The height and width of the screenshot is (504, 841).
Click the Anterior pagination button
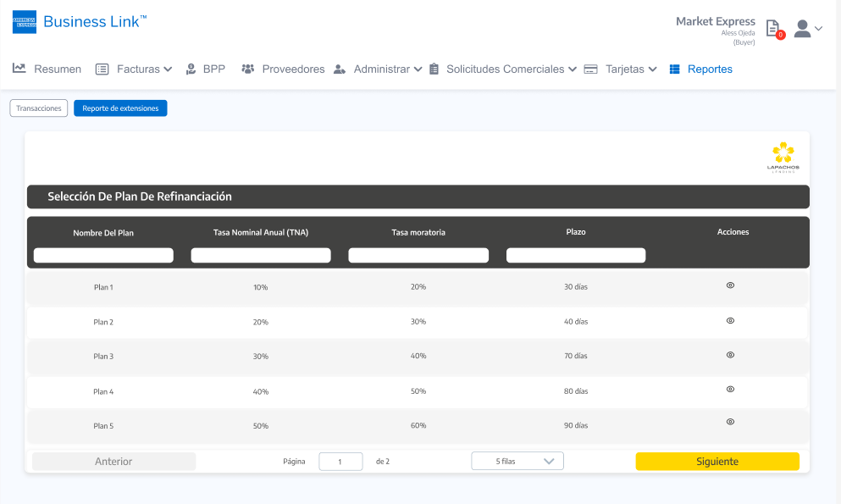[113, 462]
